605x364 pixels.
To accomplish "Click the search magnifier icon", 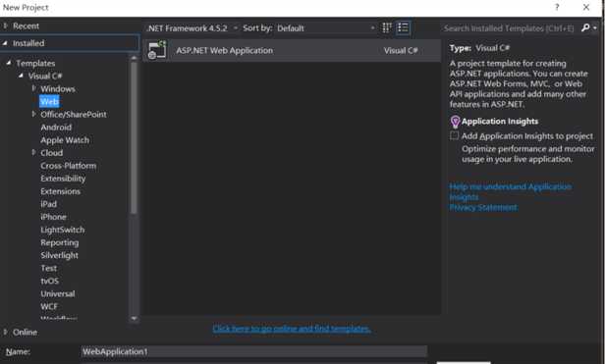I will [x=585, y=27].
